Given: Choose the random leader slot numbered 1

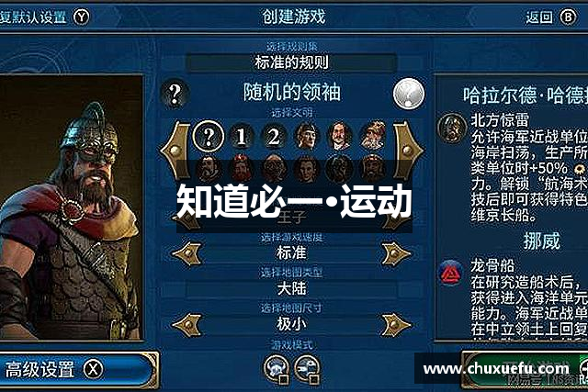Looking at the screenshot, I should tap(242, 137).
